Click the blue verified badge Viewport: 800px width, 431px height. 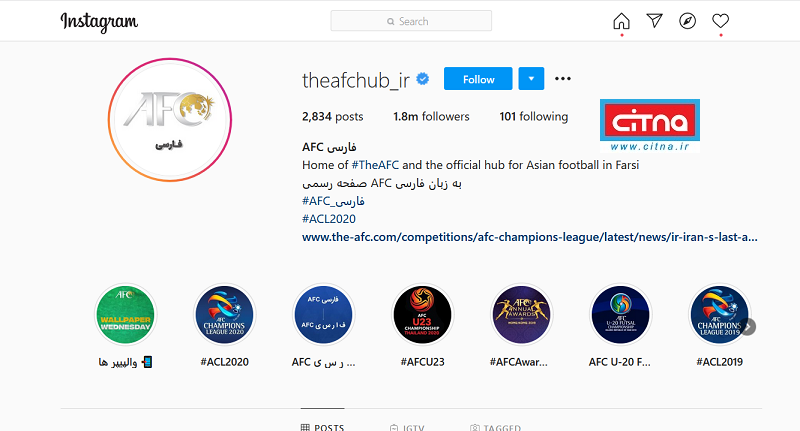(x=423, y=79)
